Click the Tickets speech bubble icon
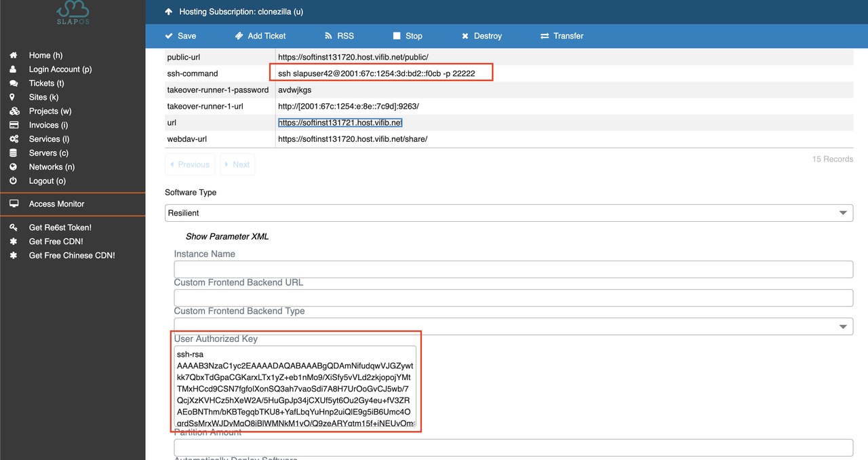Screen dimensions: 868x460 point(14,83)
